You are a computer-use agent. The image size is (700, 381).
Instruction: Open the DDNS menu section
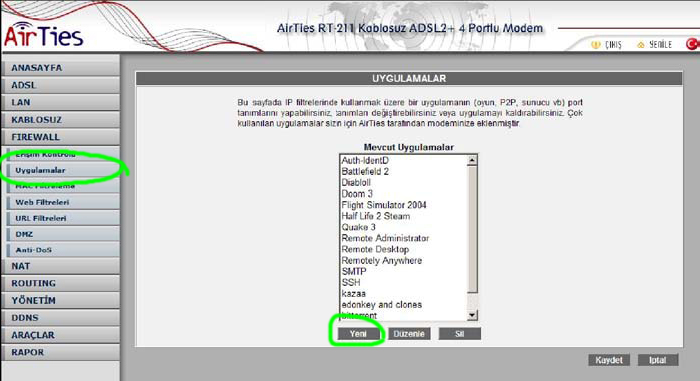click(61, 318)
